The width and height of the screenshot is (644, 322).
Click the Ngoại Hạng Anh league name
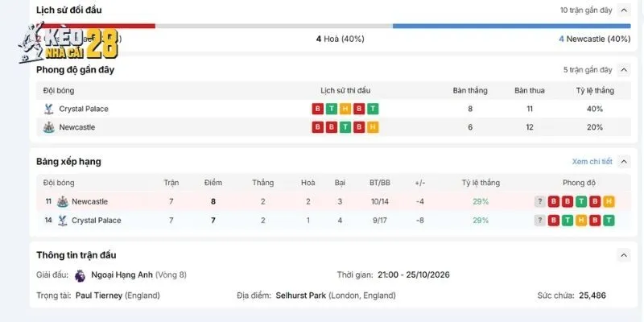coord(122,275)
